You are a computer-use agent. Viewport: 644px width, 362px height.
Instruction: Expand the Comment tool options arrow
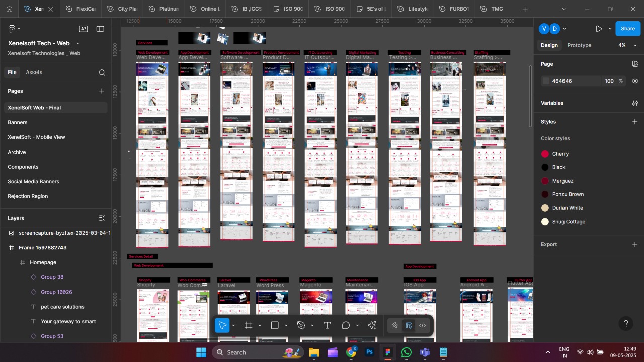[357, 325]
